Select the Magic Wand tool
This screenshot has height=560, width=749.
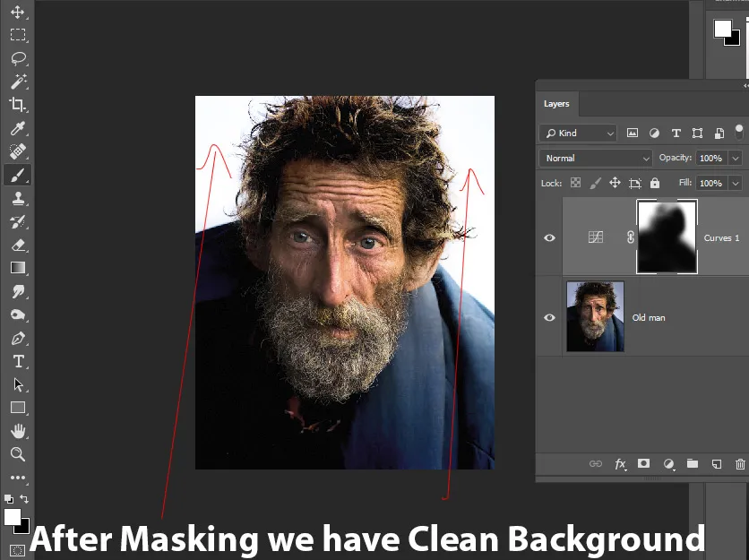pyautogui.click(x=18, y=82)
